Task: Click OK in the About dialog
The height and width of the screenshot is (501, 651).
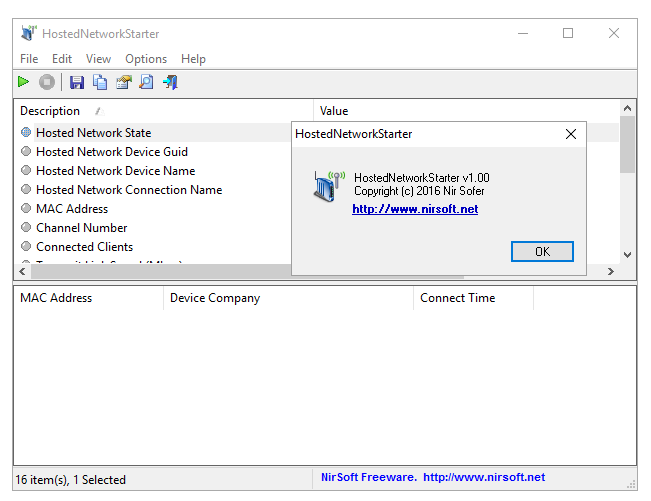Action: coord(542,252)
